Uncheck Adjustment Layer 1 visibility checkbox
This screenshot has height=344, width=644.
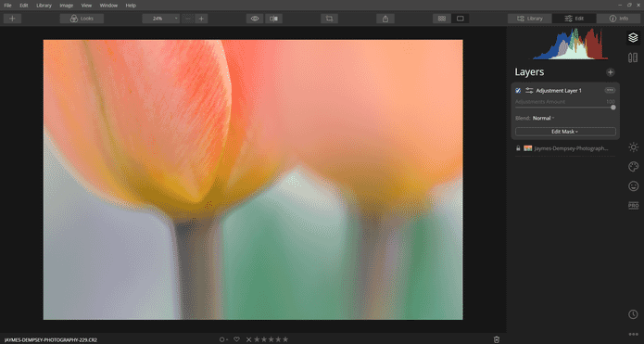pyautogui.click(x=518, y=91)
